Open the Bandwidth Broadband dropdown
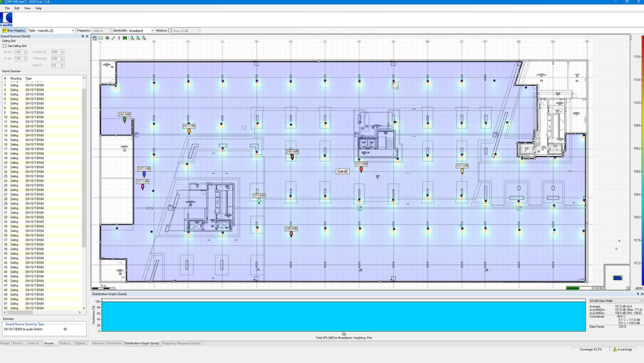 [141, 30]
